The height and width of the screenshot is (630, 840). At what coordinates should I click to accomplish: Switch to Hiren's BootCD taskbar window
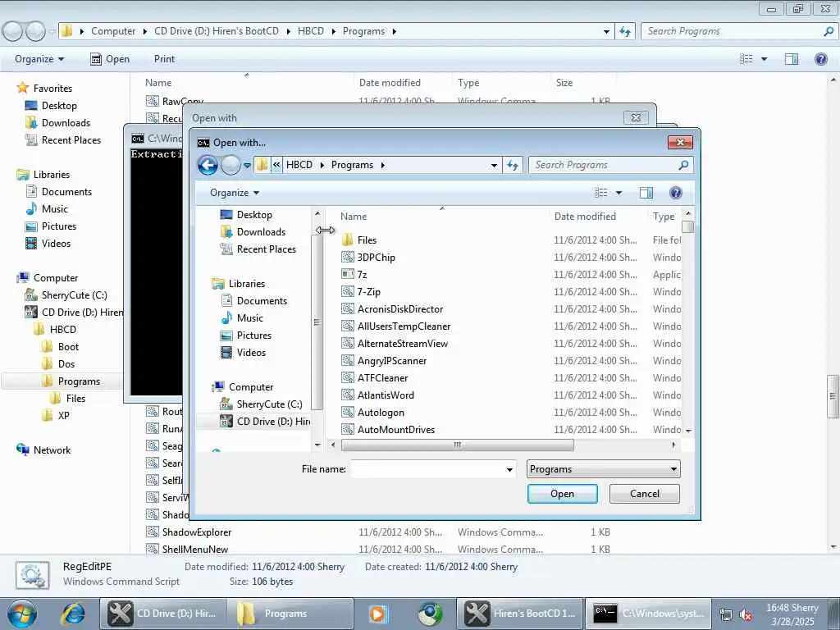coord(519,614)
